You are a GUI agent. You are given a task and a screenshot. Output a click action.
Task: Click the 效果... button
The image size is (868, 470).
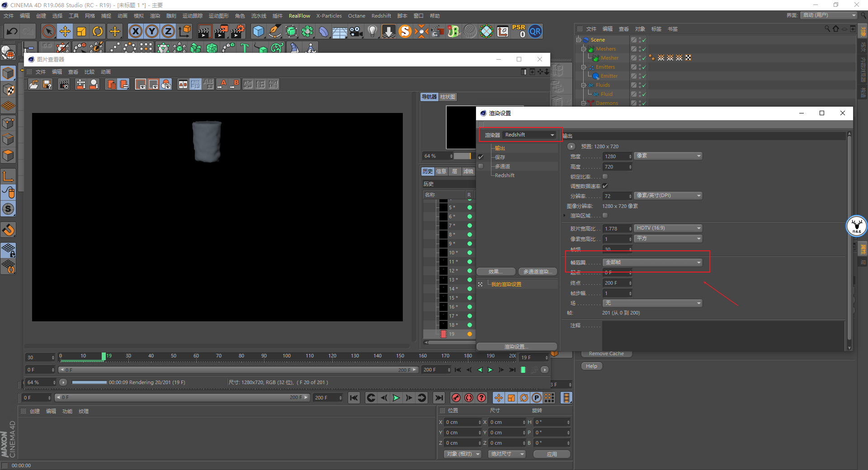pyautogui.click(x=496, y=272)
